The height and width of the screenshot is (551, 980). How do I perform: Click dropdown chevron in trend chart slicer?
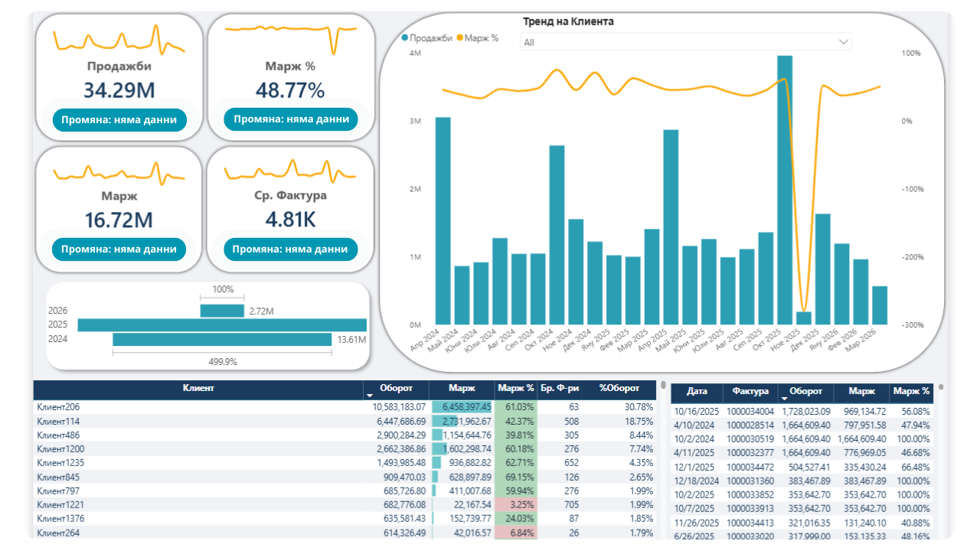tap(844, 42)
